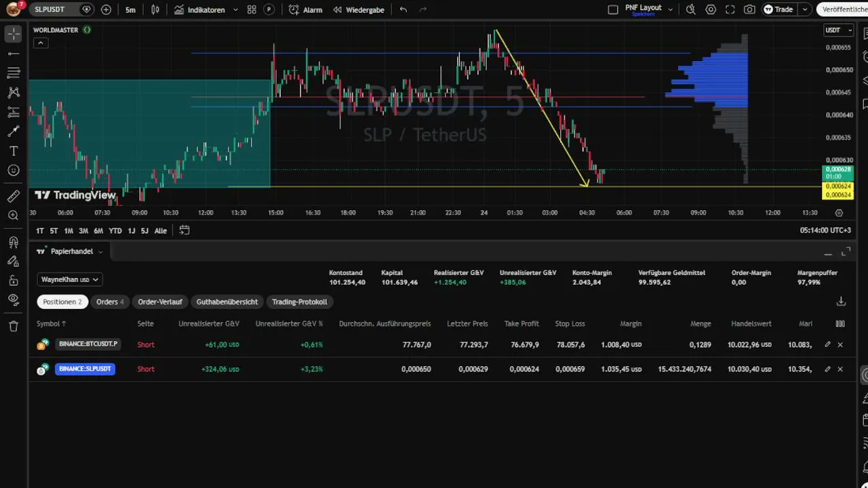The width and height of the screenshot is (868, 488).
Task: Expand the Indikatoren favorites arrow
Action: (x=235, y=9)
